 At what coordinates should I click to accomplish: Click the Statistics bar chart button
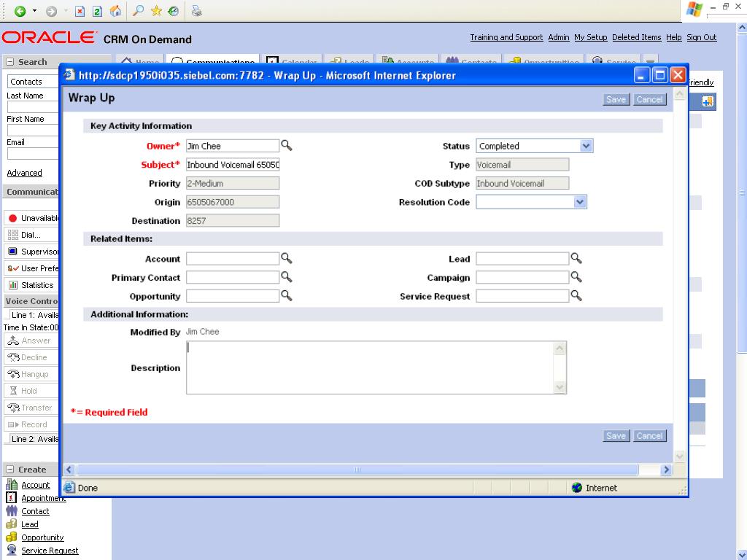31,285
